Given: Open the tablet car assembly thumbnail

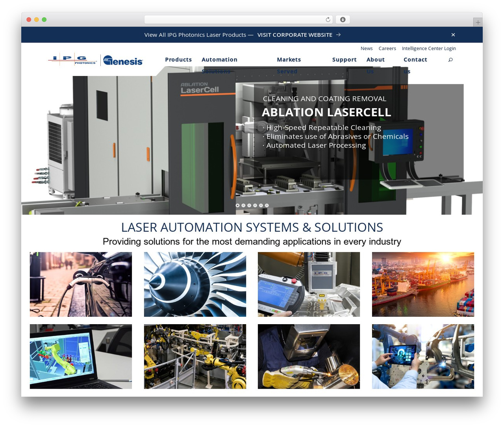Looking at the screenshot, I should (423, 356).
